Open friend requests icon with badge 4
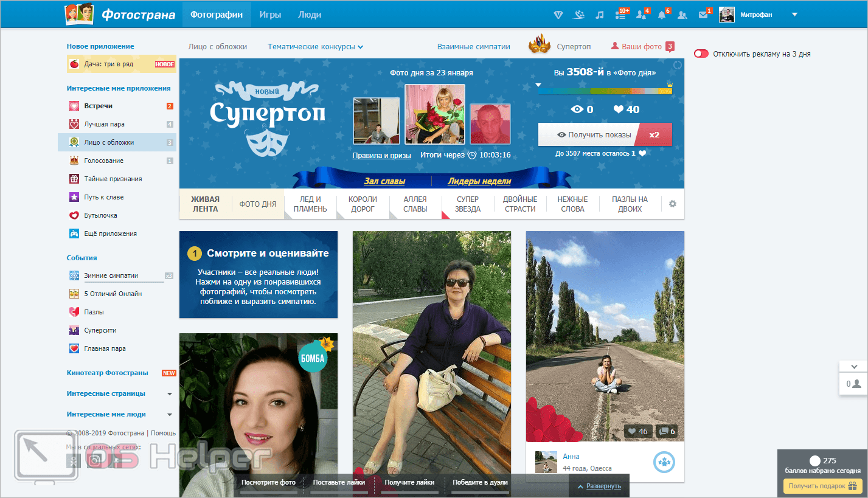Image resolution: width=868 pixels, height=498 pixels. click(x=641, y=15)
